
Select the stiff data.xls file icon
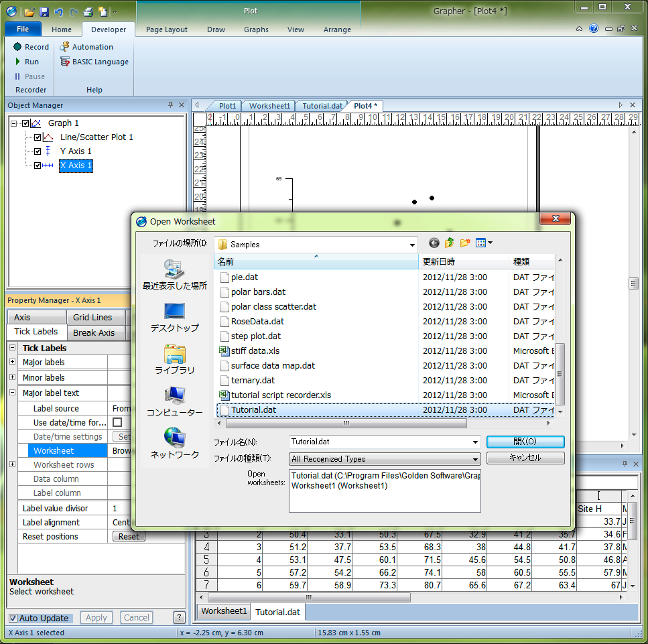224,351
